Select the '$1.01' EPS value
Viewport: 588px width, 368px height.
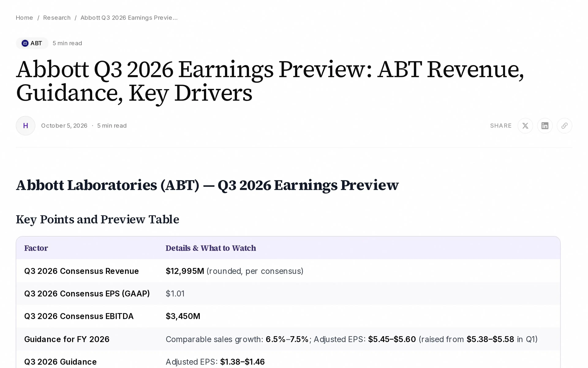pyautogui.click(x=175, y=293)
